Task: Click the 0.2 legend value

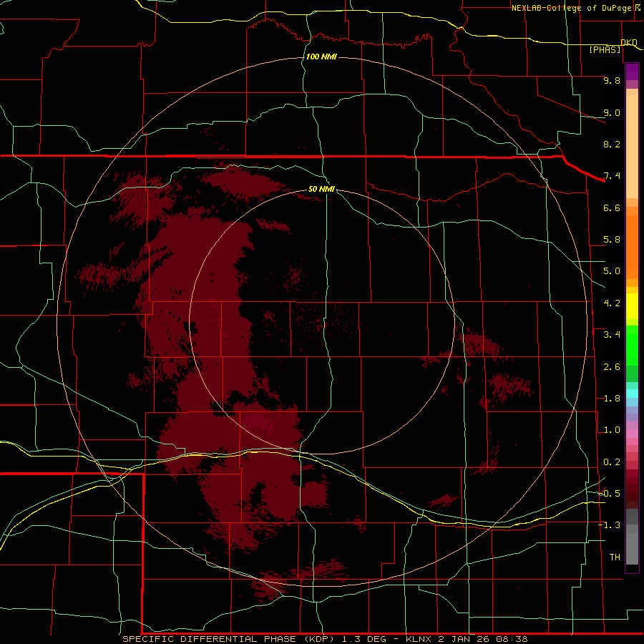Action: 612,462
